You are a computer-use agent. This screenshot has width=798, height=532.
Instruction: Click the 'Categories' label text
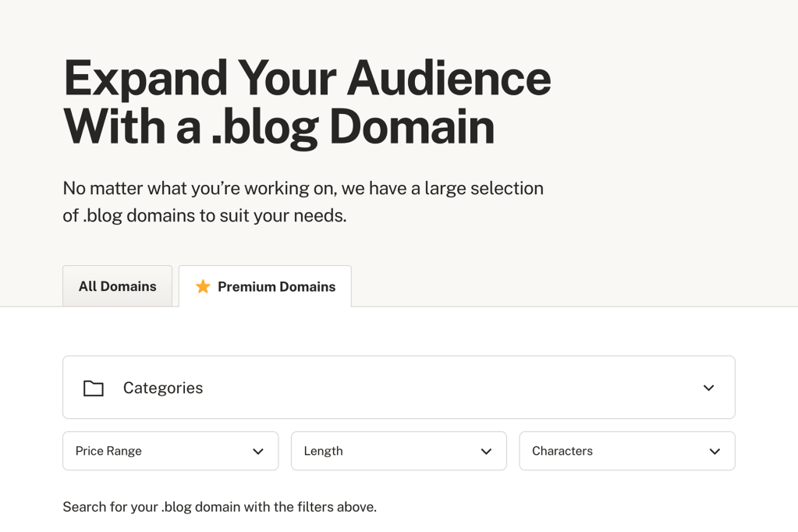pos(163,388)
